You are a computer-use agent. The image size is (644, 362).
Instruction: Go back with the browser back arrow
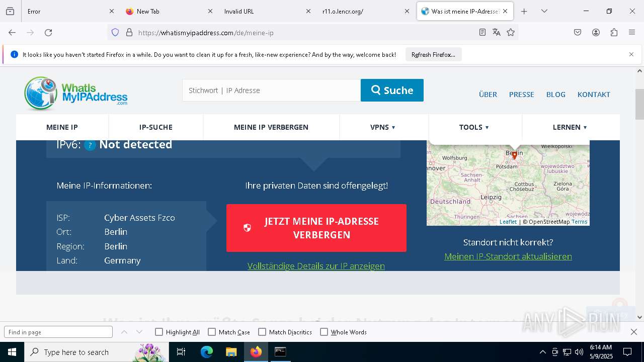[12, 33]
